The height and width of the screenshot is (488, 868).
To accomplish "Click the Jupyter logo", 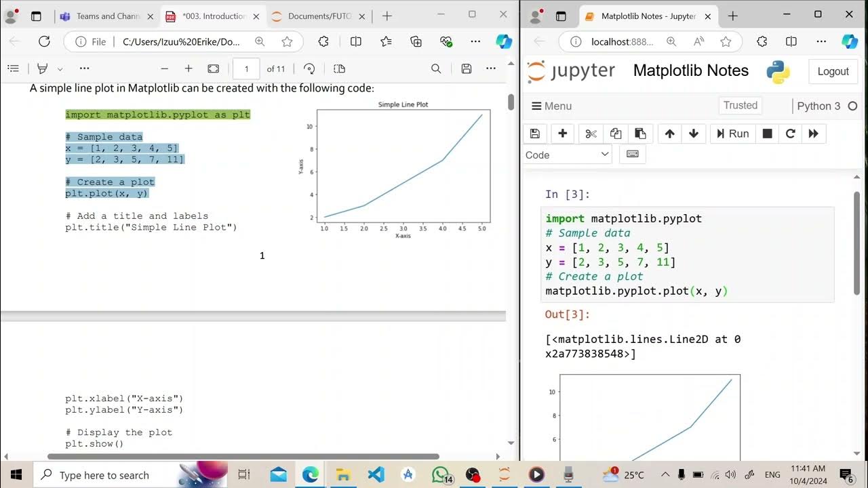I will pos(571,70).
